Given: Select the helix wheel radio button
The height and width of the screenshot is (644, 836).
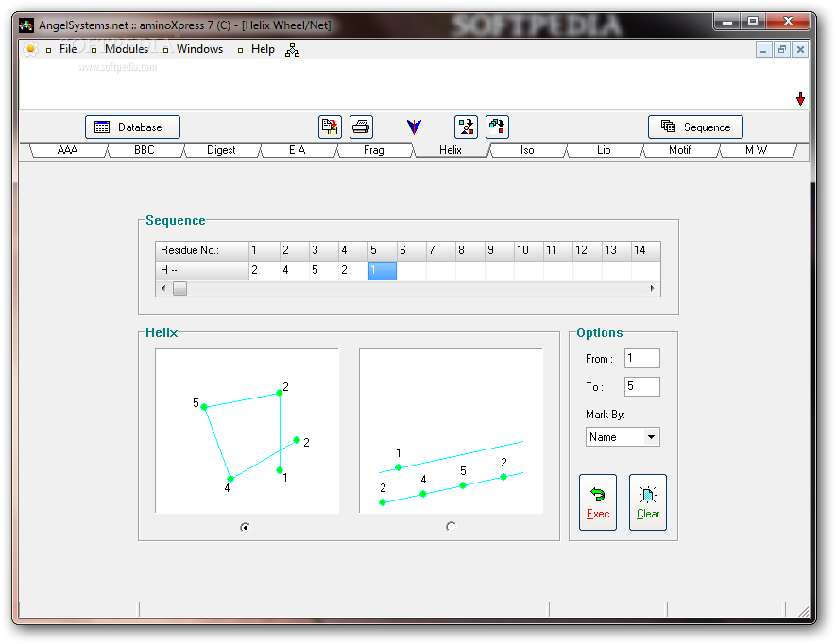Looking at the screenshot, I should point(245,527).
